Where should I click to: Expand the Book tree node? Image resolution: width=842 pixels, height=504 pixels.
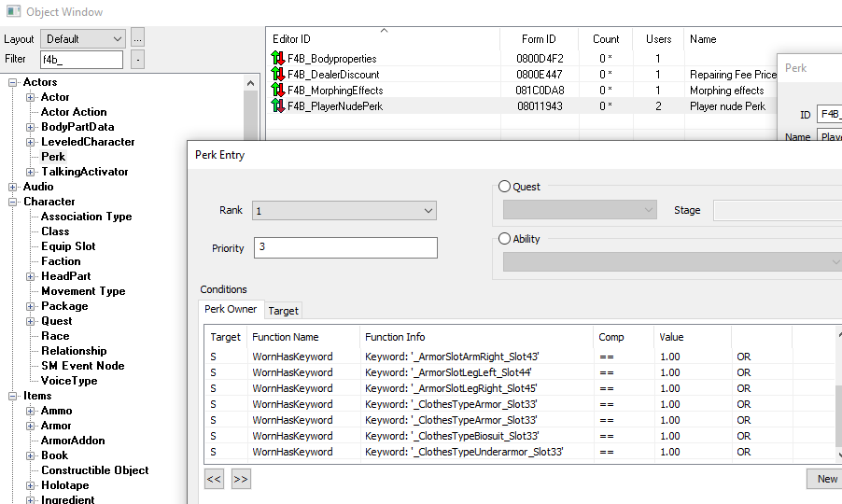(x=31, y=455)
